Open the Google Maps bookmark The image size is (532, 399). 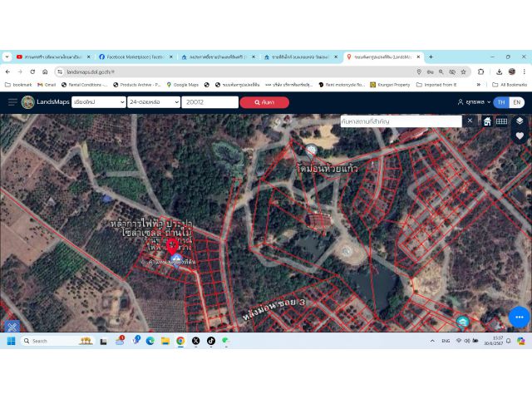click(x=182, y=85)
